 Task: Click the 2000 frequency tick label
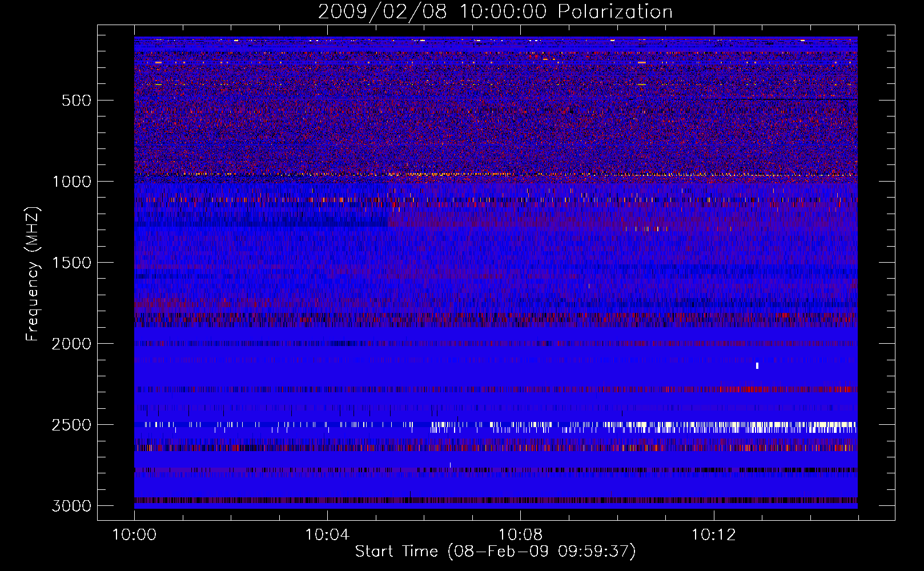click(71, 344)
